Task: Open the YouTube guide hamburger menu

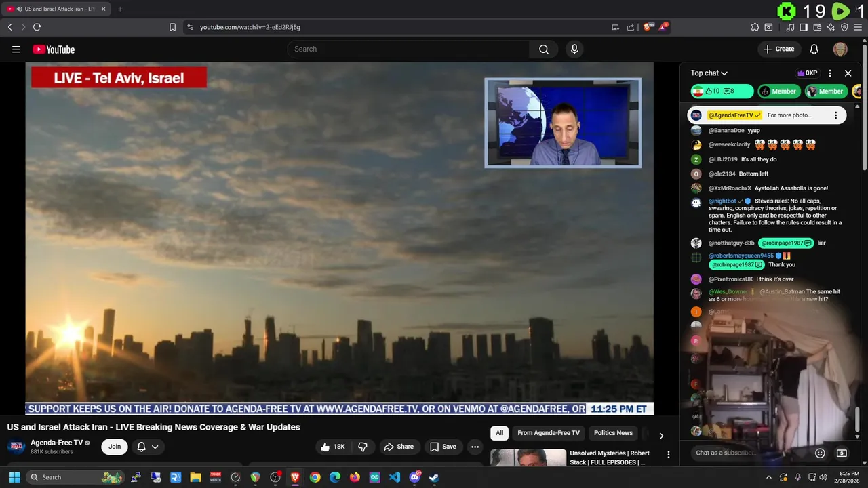Action: point(16,49)
